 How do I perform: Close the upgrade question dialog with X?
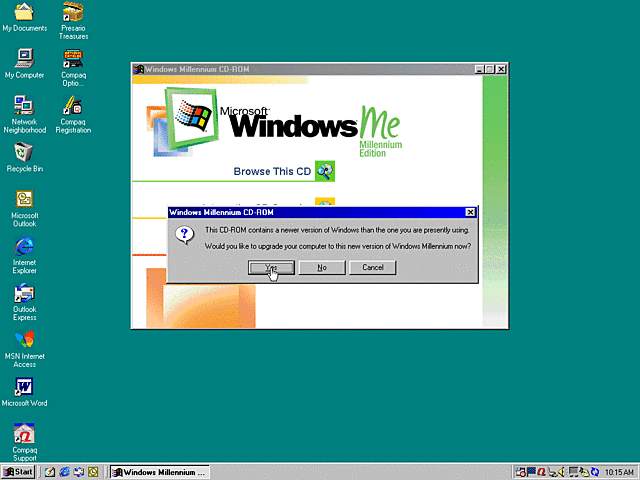pos(470,212)
